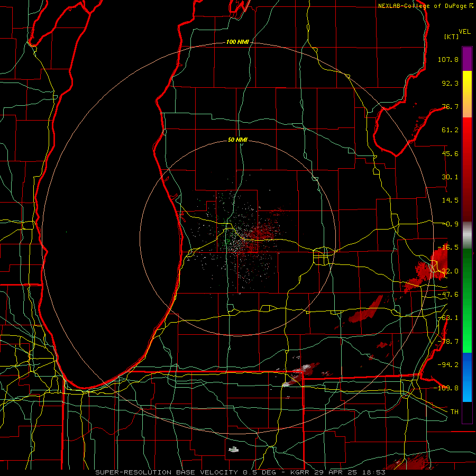Click the 30.1 velocity scale value
Image resolution: width=476 pixels, height=476 pixels.
pyautogui.click(x=450, y=177)
